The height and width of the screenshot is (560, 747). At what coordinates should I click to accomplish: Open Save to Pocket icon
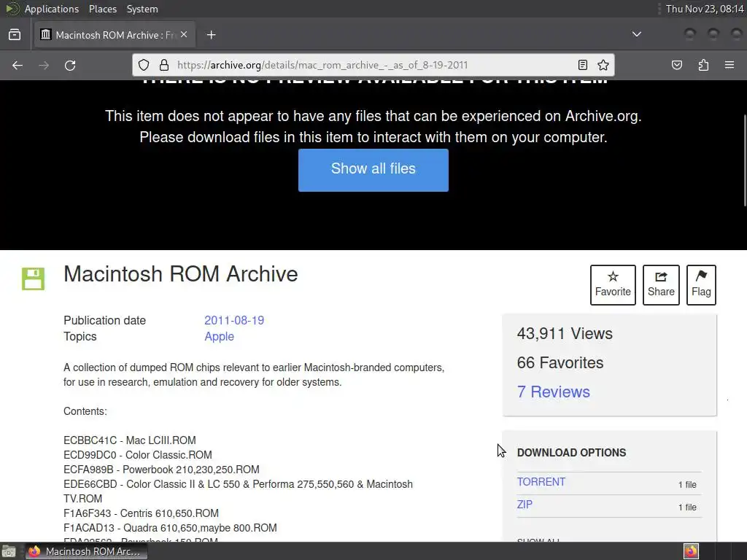(x=676, y=65)
